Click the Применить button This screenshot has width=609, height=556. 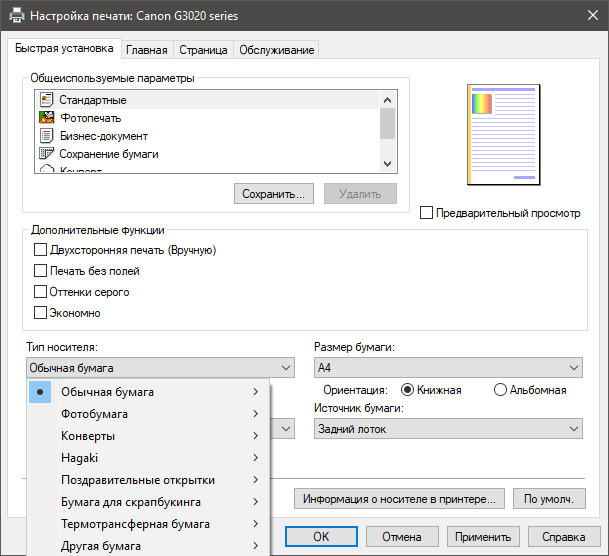pos(483,537)
